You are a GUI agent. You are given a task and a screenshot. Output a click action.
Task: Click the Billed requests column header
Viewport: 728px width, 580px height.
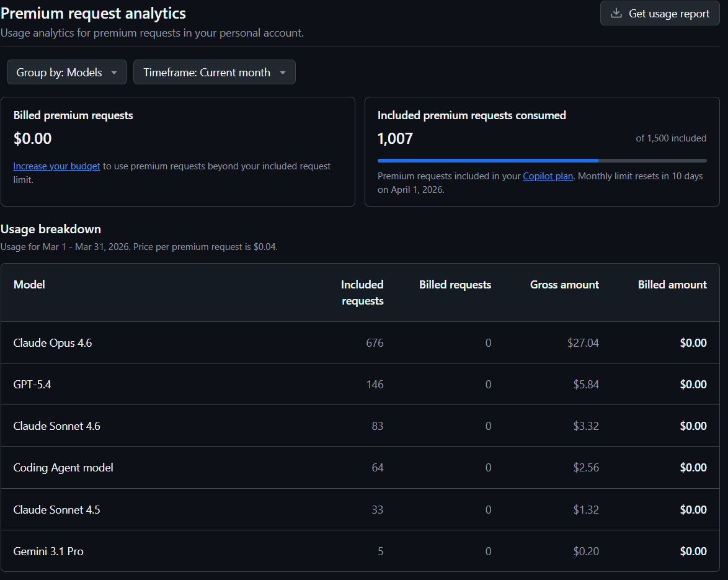tap(455, 285)
